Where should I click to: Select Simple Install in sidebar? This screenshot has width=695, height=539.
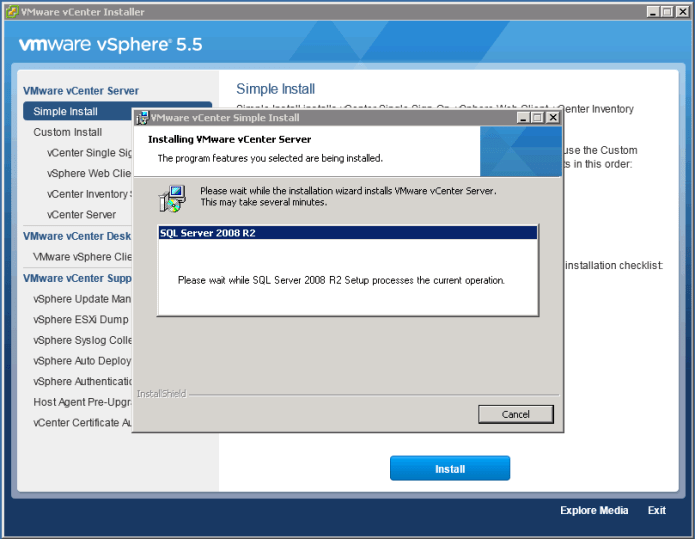66,111
